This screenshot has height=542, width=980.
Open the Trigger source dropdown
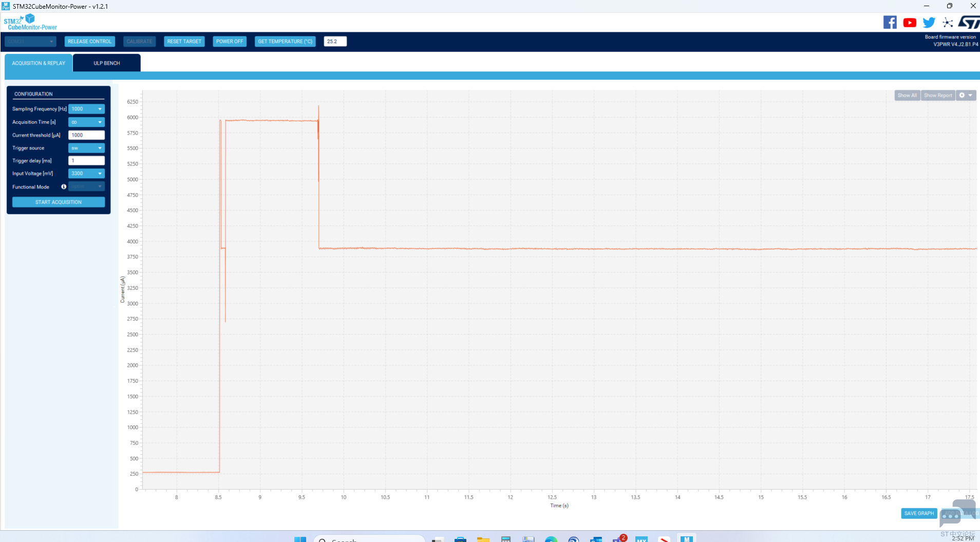[x=86, y=148]
